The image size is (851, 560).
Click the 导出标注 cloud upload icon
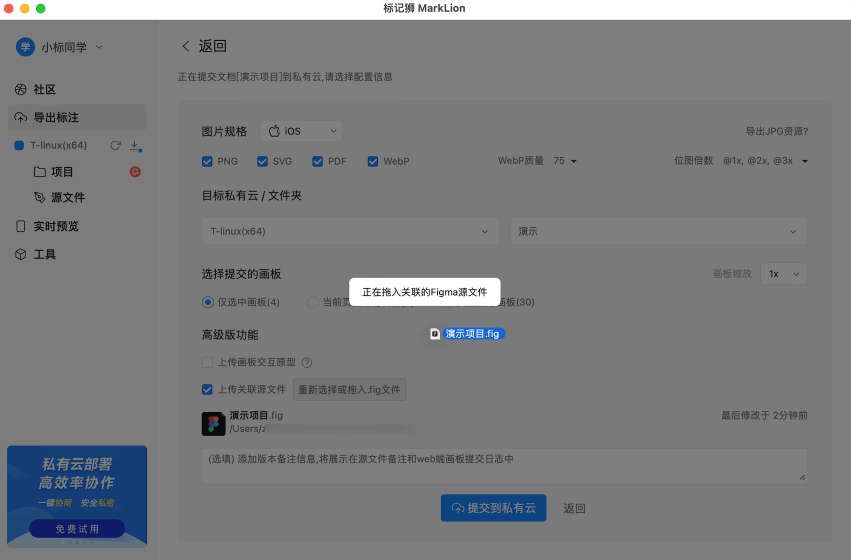[x=21, y=117]
